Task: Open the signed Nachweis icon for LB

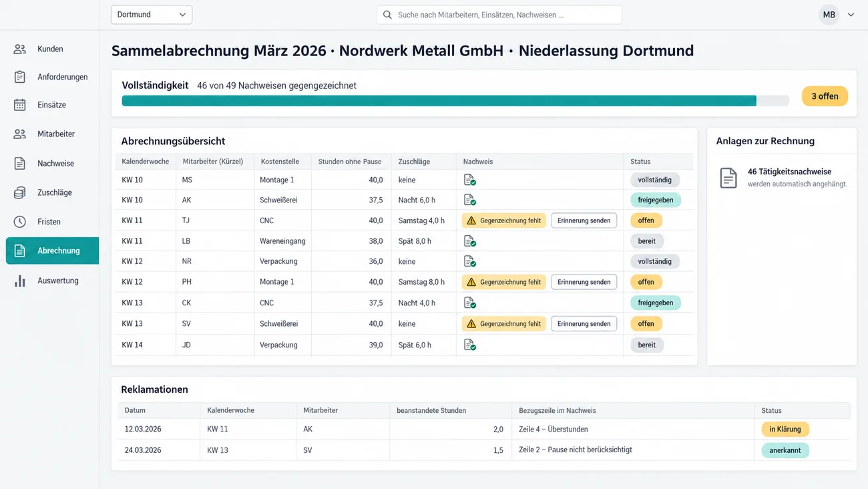Action: pyautogui.click(x=469, y=241)
